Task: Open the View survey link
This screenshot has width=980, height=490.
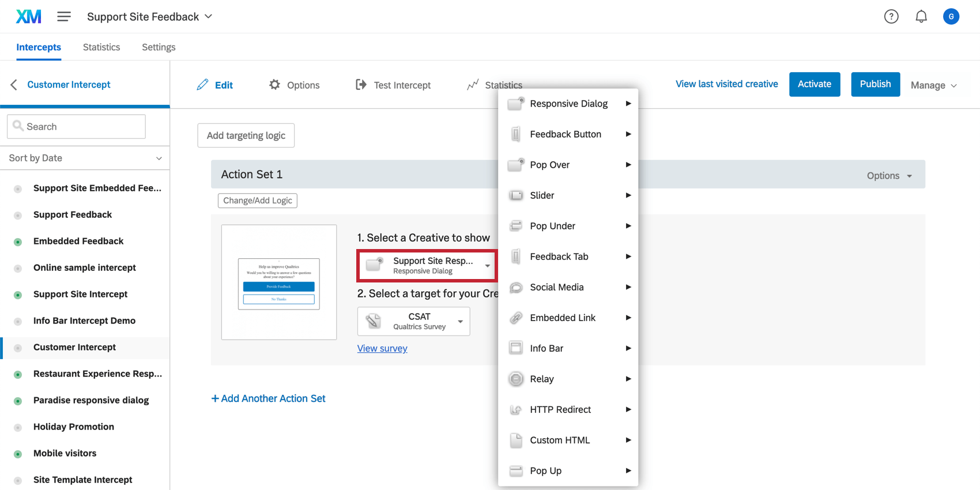Action: tap(382, 348)
